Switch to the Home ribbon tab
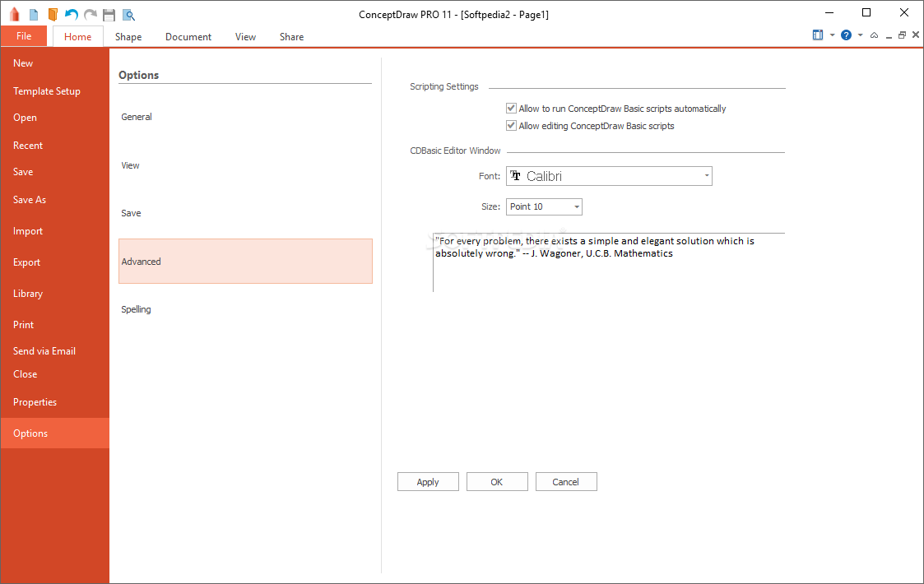Viewport: 924px width, 584px height. point(78,36)
